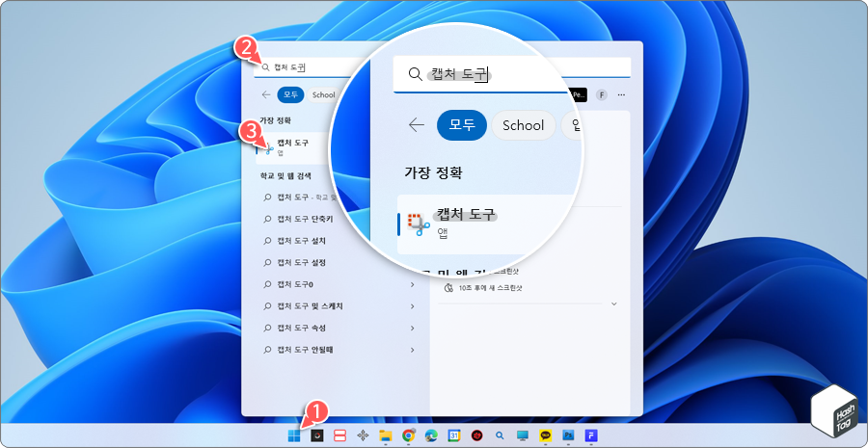Launch Photoshop from the taskbar
This screenshot has height=448, width=868.
pos(568,435)
